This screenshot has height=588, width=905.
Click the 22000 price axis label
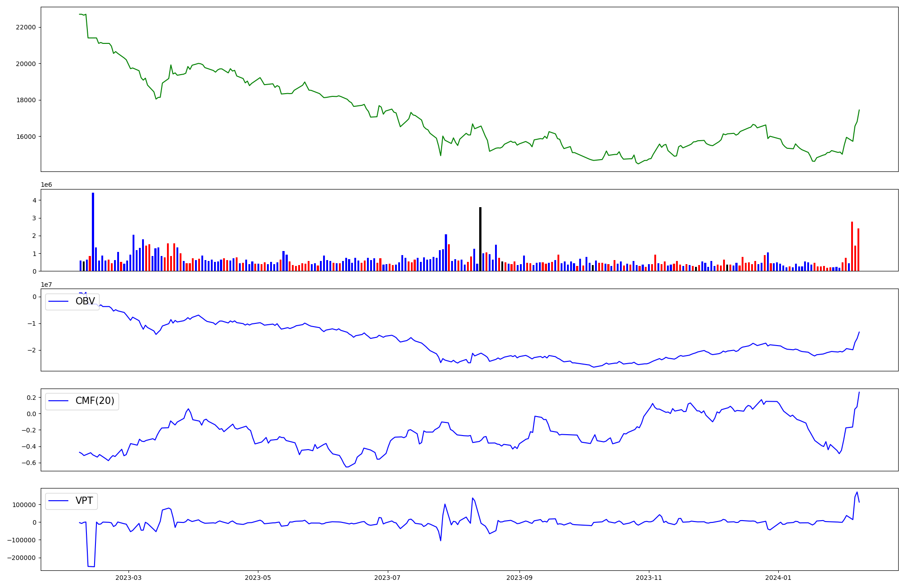(25, 27)
